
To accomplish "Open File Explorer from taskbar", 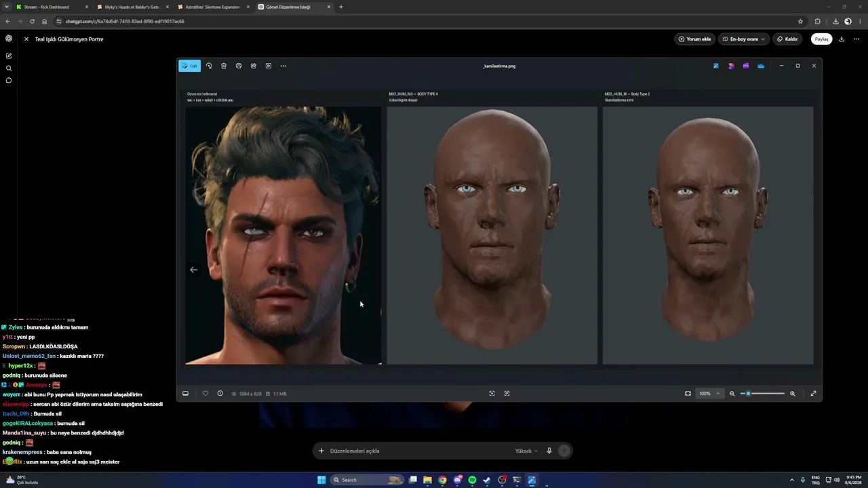I will (428, 480).
